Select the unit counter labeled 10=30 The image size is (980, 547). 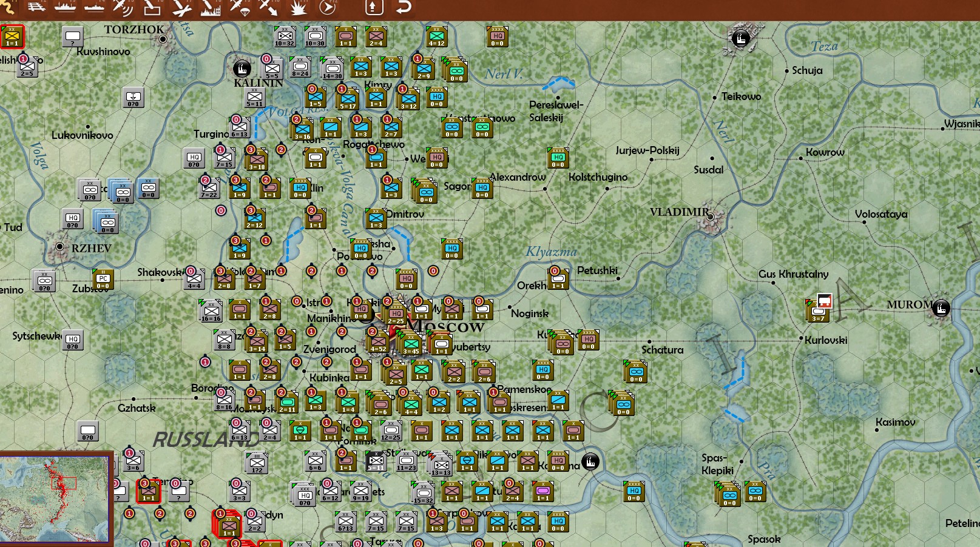(315, 37)
